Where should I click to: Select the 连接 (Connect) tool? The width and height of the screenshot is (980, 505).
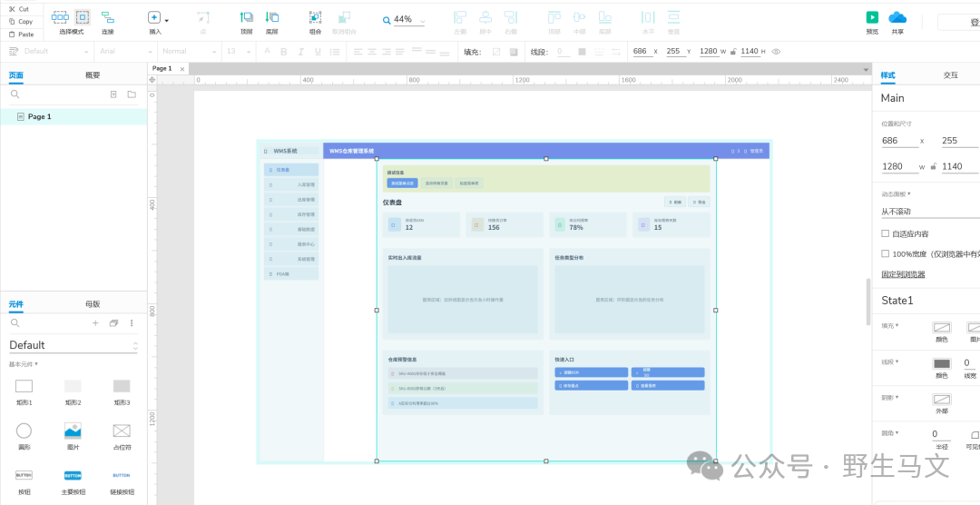(108, 17)
